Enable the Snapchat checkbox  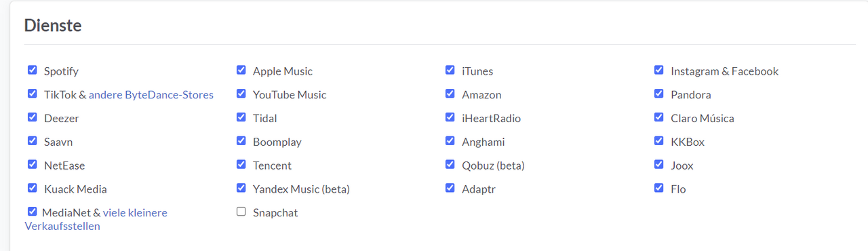241,212
